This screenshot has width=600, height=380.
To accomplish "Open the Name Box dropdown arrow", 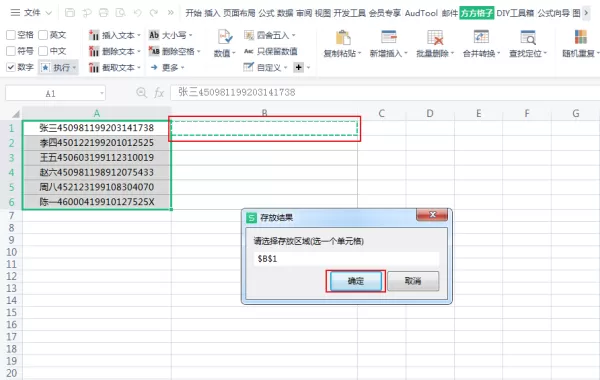I will click(102, 93).
